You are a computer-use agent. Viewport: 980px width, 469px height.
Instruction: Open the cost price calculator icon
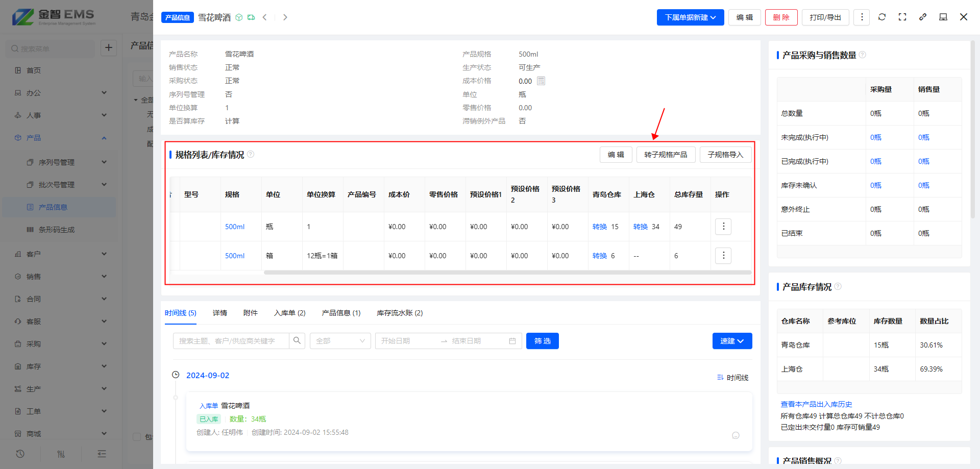coord(541,81)
